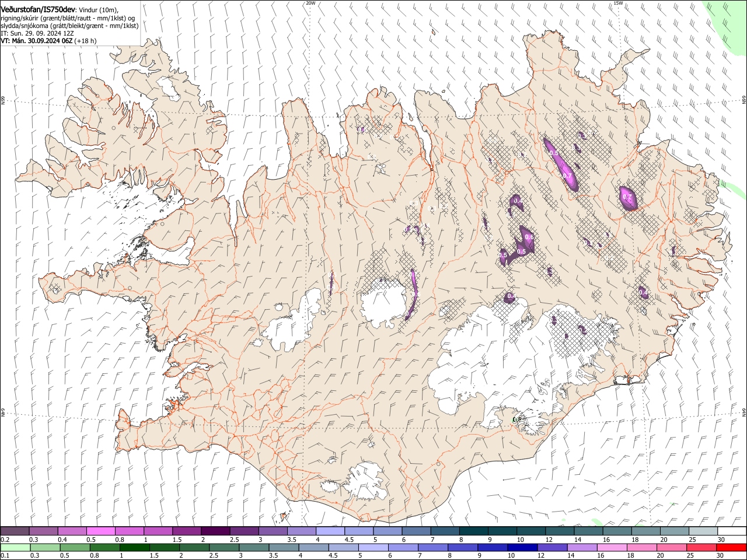
Task: Click the Veðurstofan/IS750dev title text
Action: (39, 9)
